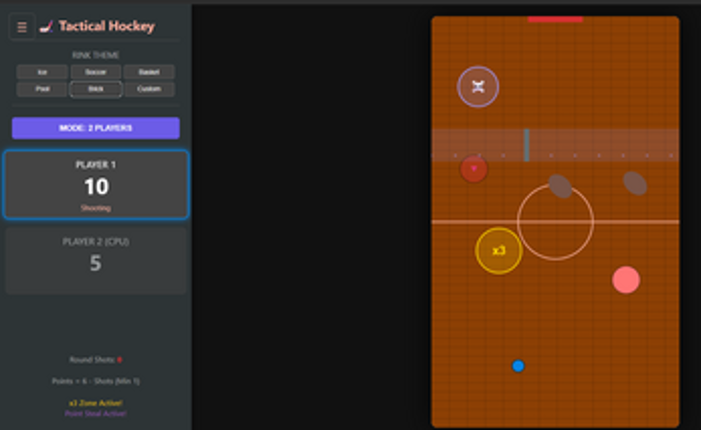
Task: Select the highlighted Brick theme button
Action: (96, 89)
